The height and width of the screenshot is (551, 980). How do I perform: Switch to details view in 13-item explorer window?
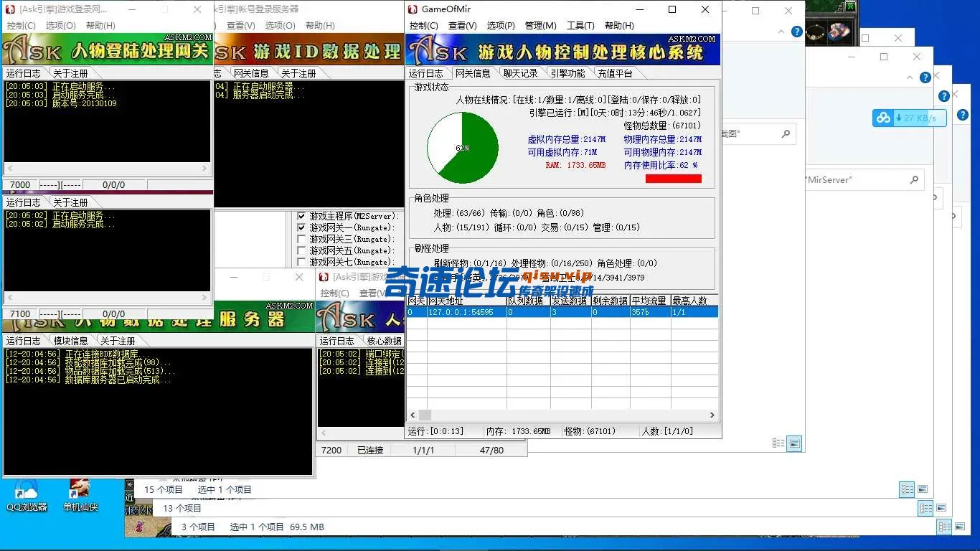[926, 508]
